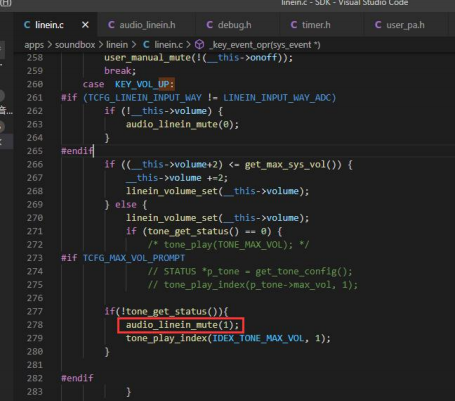Click the C icon on debug.h tab
The width and height of the screenshot is (455, 401).
(x=209, y=25)
